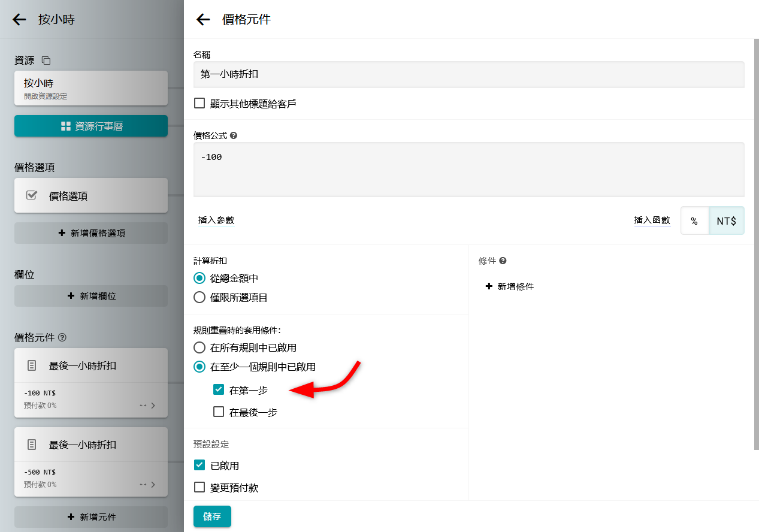The height and width of the screenshot is (532, 759).
Task: Select 在所有規則中已啟用 radio option
Action: (199, 347)
